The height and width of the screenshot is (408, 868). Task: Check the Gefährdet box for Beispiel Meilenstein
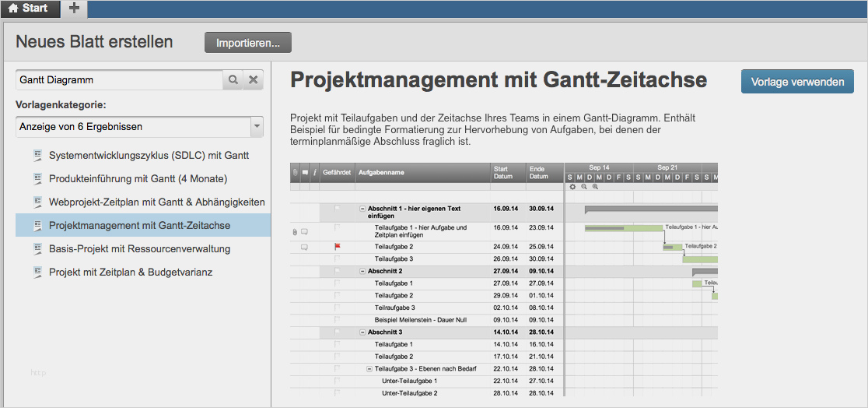pos(338,319)
